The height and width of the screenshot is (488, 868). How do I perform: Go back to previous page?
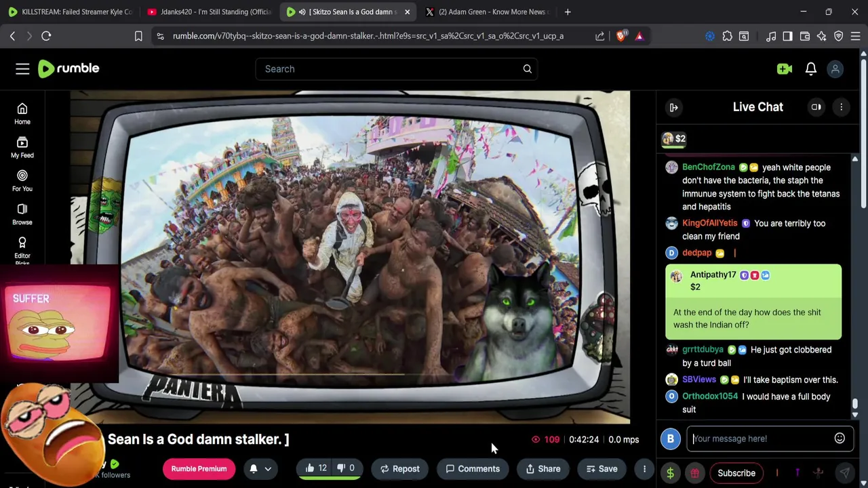12,36
